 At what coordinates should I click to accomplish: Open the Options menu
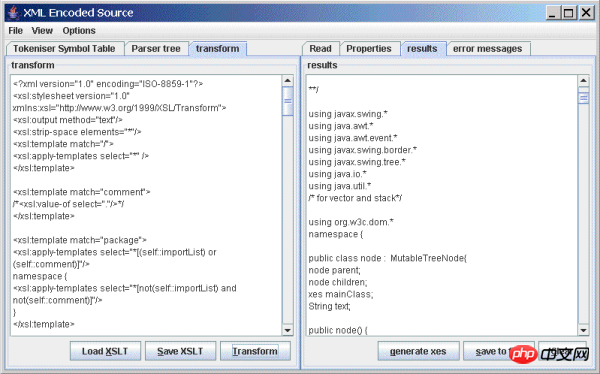point(79,31)
